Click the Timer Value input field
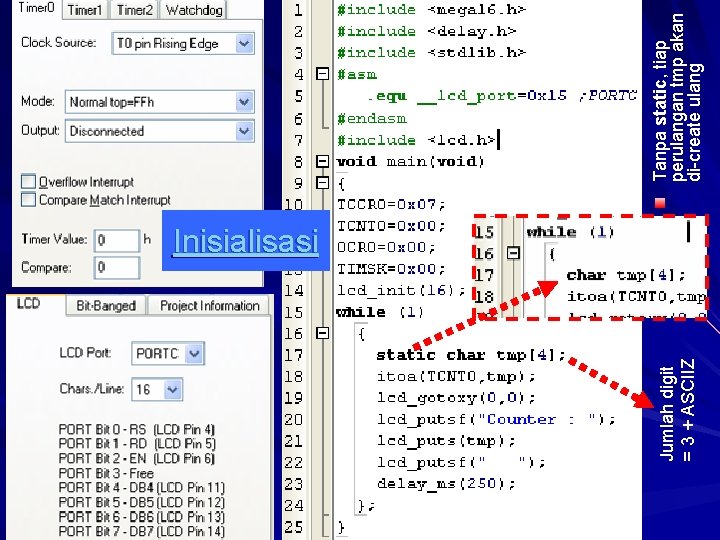The height and width of the screenshot is (540, 720). (117, 241)
